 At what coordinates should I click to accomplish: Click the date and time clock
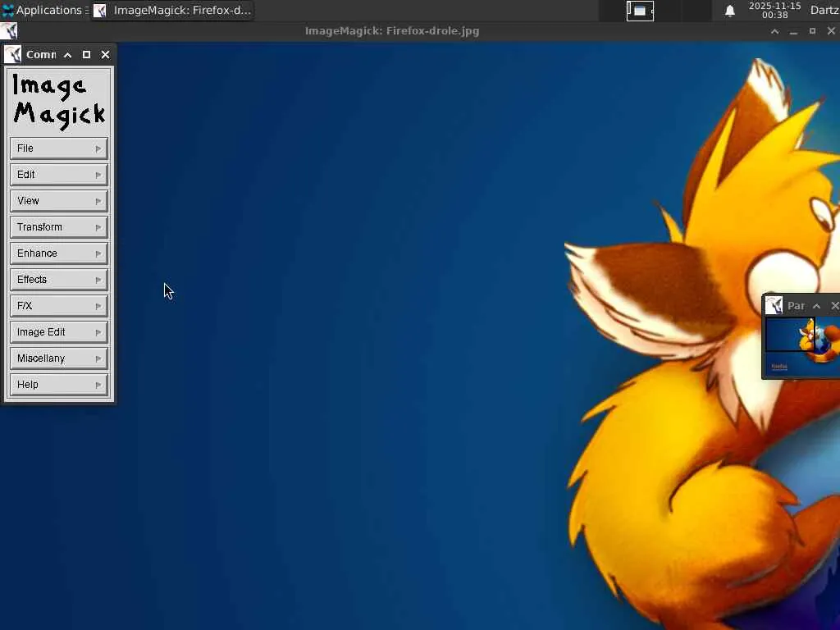pyautogui.click(x=774, y=10)
